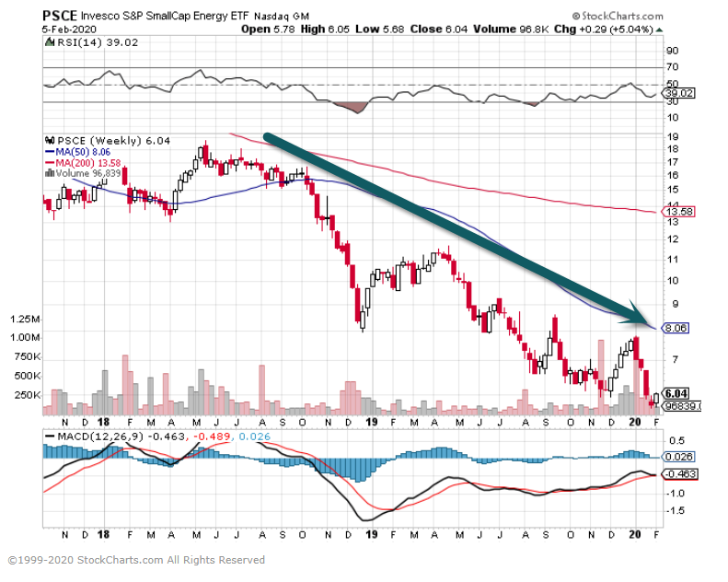The image size is (728, 582).
Task: Click the RSI panel mountain icon
Action: click(x=50, y=42)
